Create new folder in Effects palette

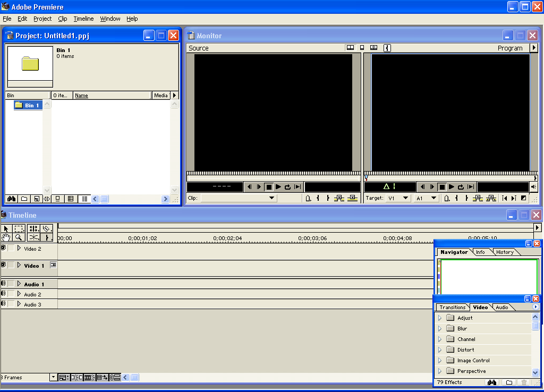[509, 382]
